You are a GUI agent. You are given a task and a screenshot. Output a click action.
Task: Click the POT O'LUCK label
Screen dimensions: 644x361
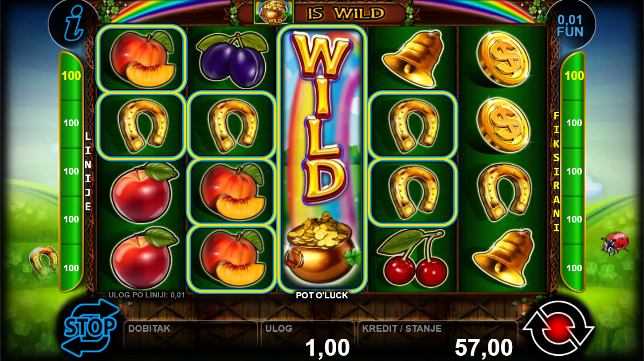point(322,295)
